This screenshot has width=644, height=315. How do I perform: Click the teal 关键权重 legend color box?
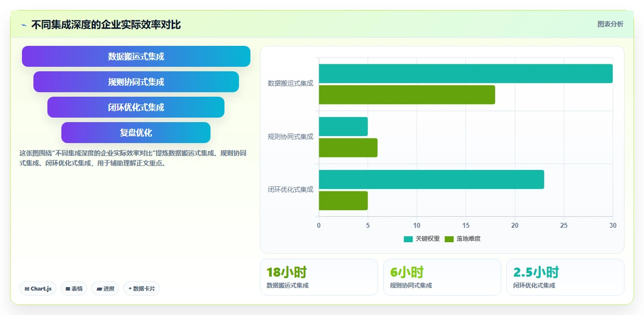pyautogui.click(x=409, y=239)
